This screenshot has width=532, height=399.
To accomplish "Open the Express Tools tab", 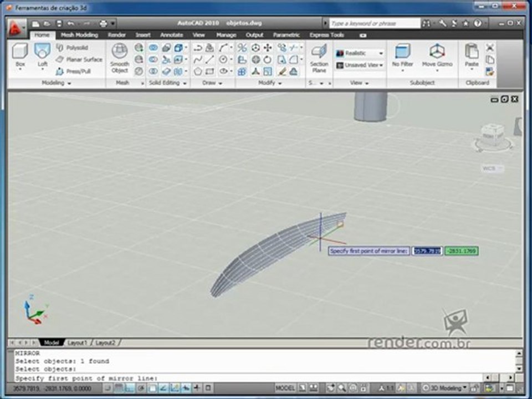I will (326, 35).
